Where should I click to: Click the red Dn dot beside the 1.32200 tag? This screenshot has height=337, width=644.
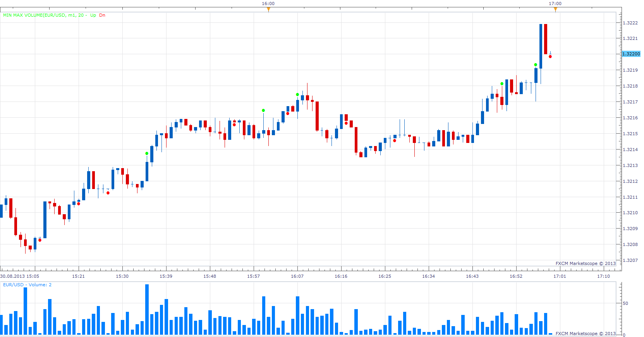(550, 57)
